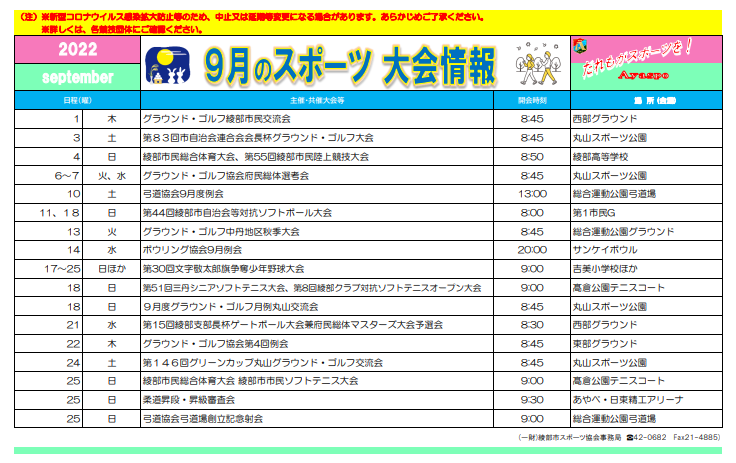Viewport: 736px width, 463px height.
Task: Click the moon and rabbits illustration
Action: pos(169,64)
